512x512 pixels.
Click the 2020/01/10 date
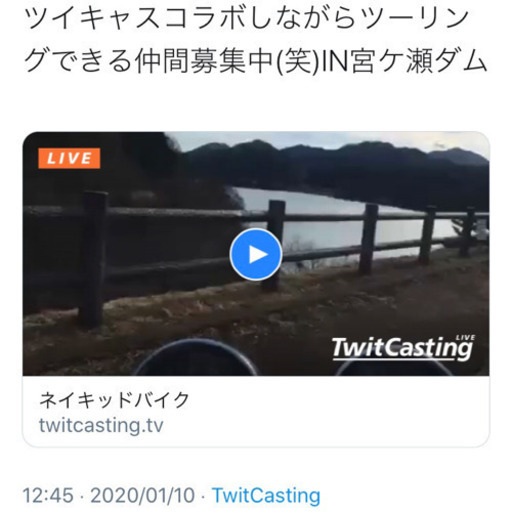(142, 495)
